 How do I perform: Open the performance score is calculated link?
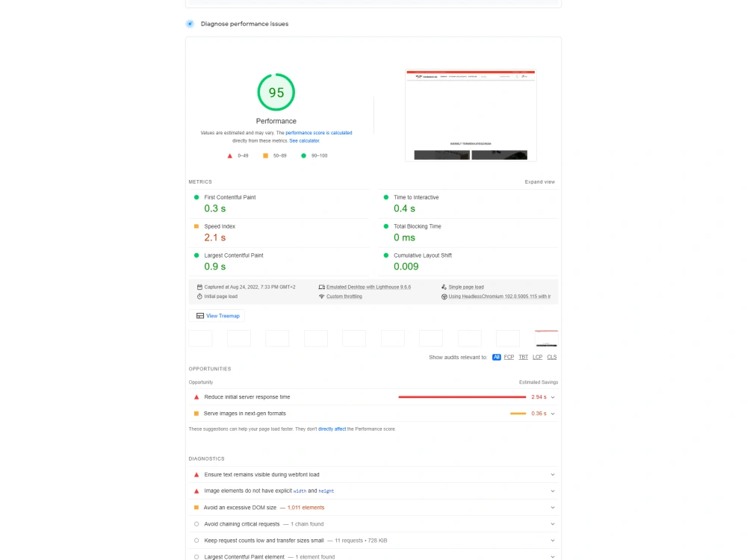319,133
